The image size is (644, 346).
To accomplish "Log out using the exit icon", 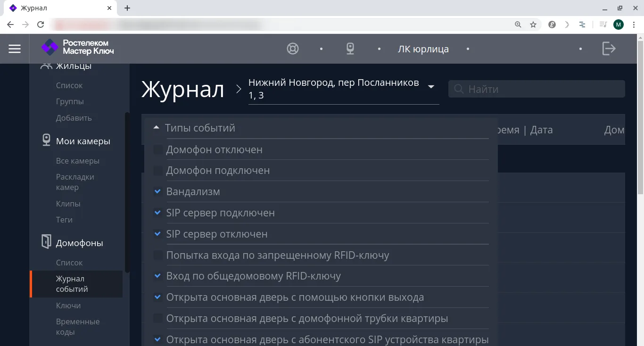I will click(609, 48).
